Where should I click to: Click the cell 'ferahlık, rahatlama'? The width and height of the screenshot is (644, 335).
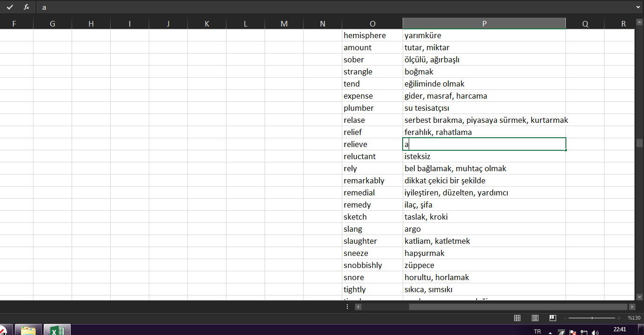coord(484,132)
